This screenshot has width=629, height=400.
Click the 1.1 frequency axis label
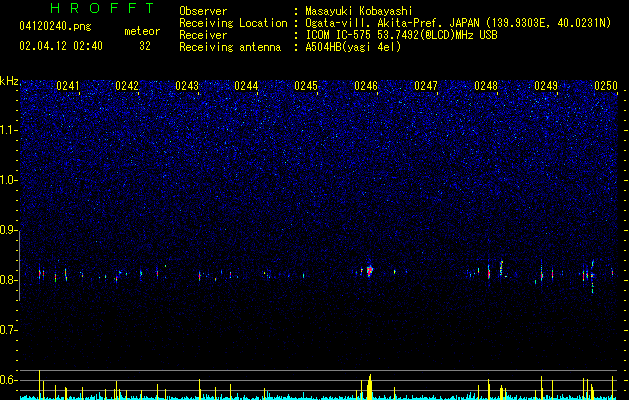pos(8,130)
